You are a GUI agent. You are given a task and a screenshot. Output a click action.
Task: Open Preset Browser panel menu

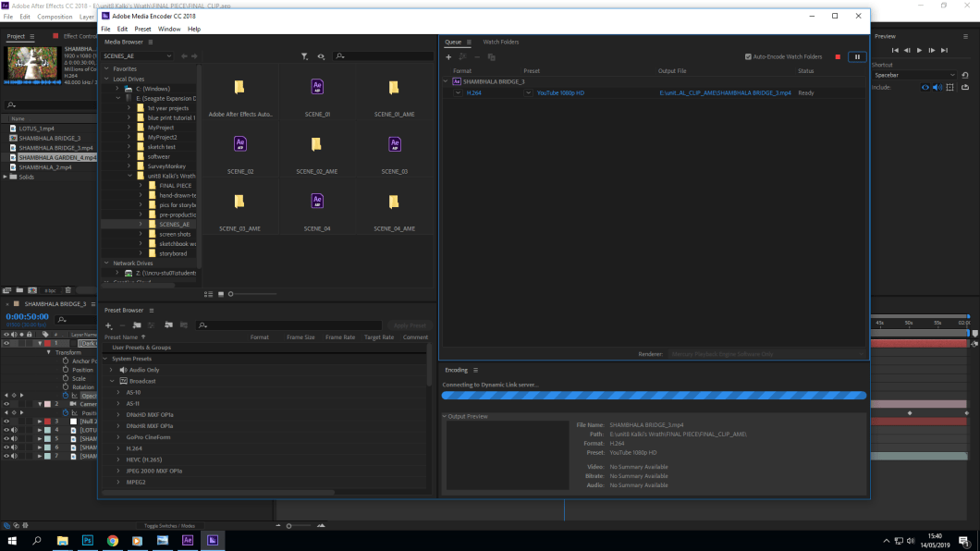pyautogui.click(x=152, y=310)
